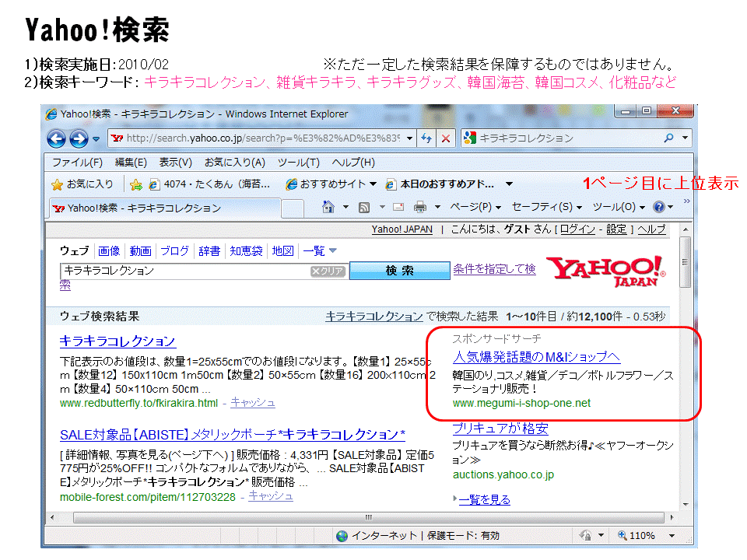
Task: Click the browser Back arrow button
Action: click(56, 139)
